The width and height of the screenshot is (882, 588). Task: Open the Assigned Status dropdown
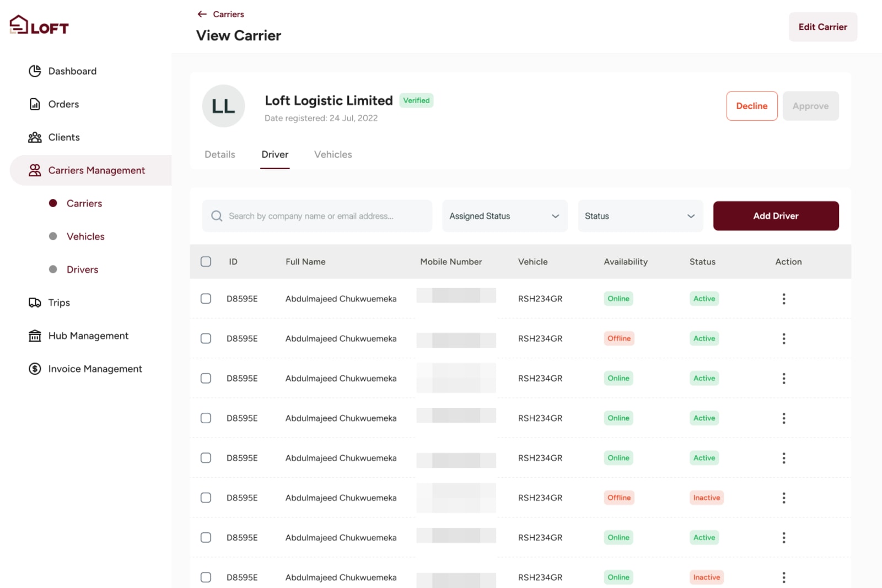(504, 216)
